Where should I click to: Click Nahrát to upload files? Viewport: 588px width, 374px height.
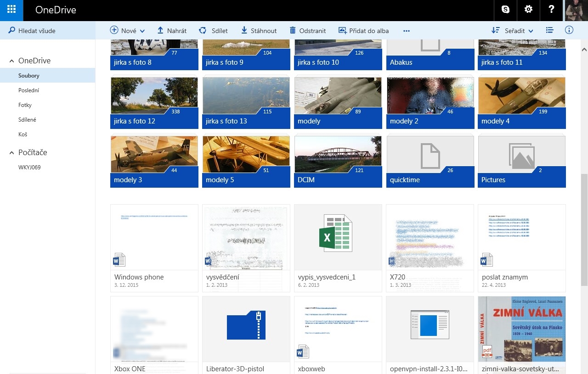[172, 31]
